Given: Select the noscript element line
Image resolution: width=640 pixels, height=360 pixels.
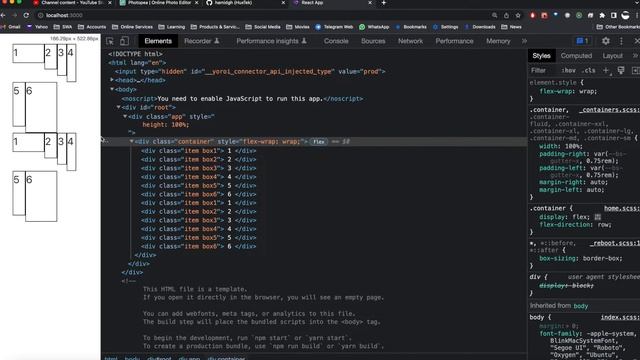Looking at the screenshot, I should (242, 98).
